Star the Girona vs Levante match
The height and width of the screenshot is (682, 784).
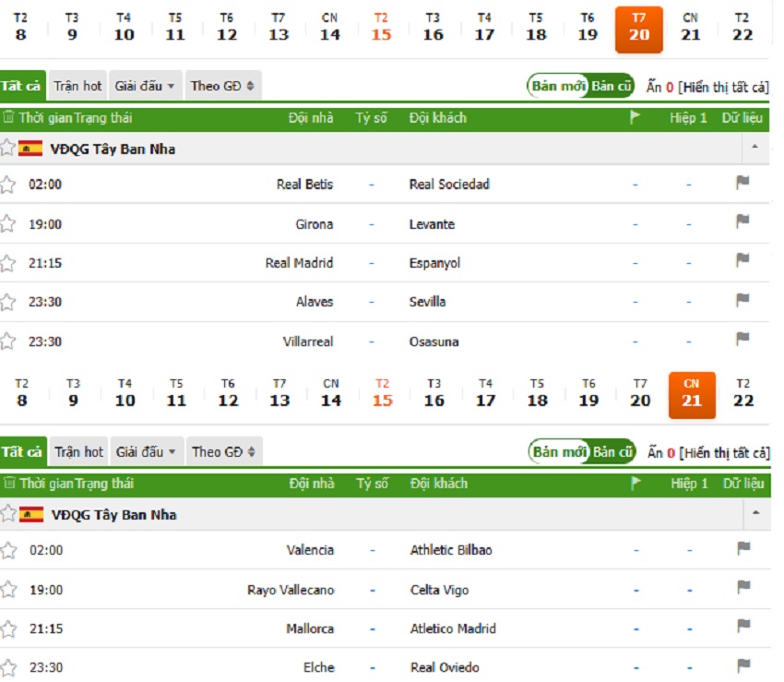click(x=7, y=223)
